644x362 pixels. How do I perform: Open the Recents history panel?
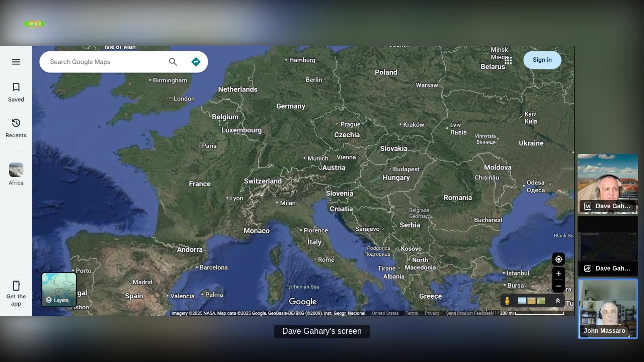click(x=16, y=128)
